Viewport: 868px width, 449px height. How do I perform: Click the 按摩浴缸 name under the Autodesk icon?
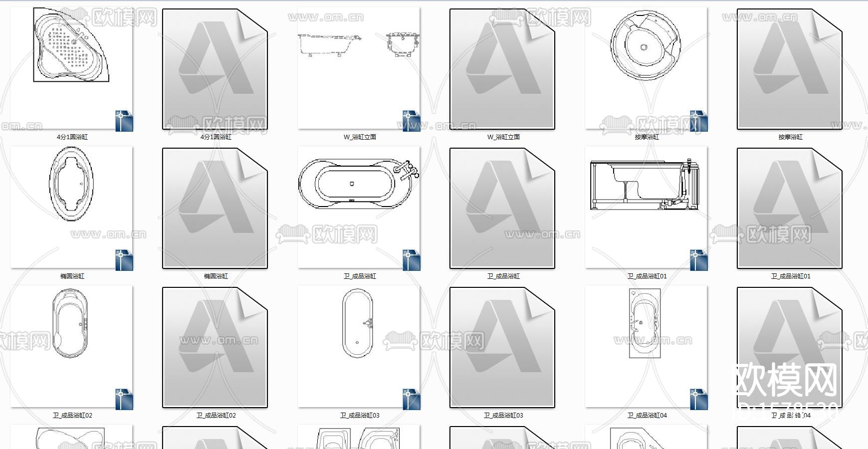pyautogui.click(x=791, y=137)
